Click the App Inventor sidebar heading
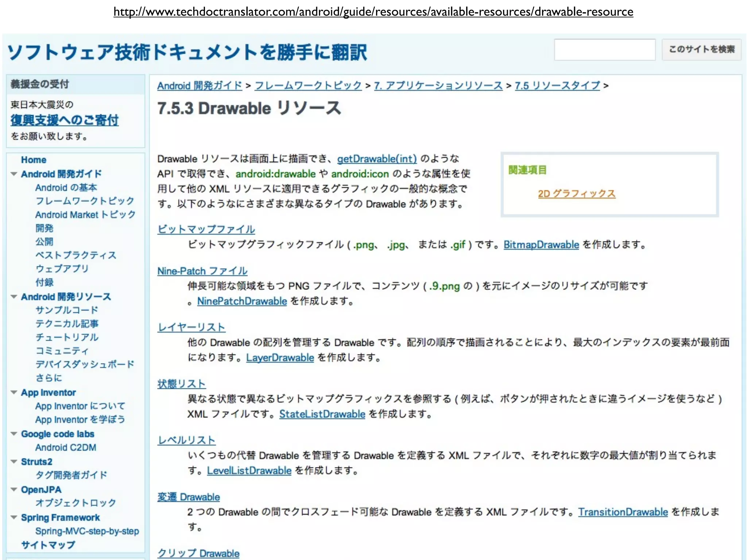 pos(49,393)
